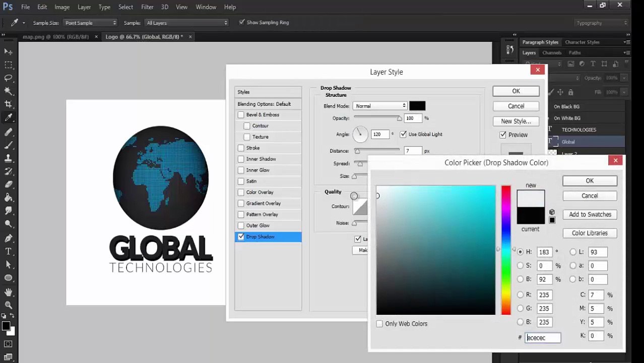Enable Only Web Colors checkbox
Image resolution: width=644 pixels, height=363 pixels.
tap(379, 324)
